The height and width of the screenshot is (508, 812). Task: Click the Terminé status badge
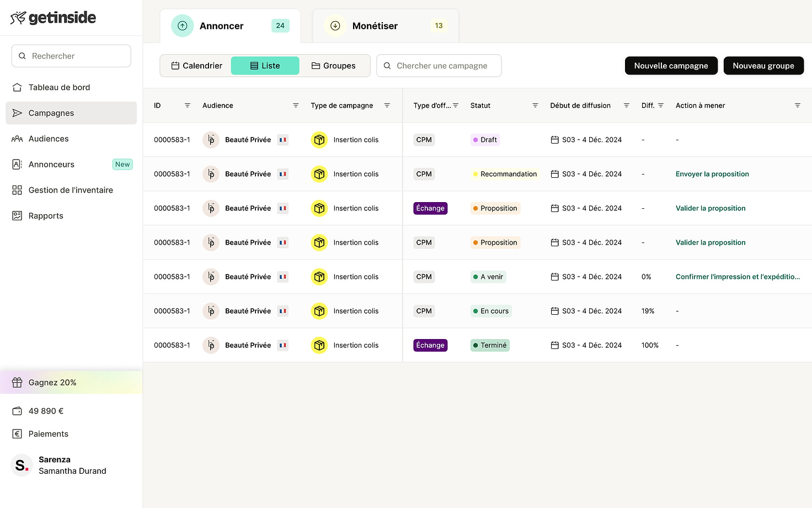(x=490, y=345)
